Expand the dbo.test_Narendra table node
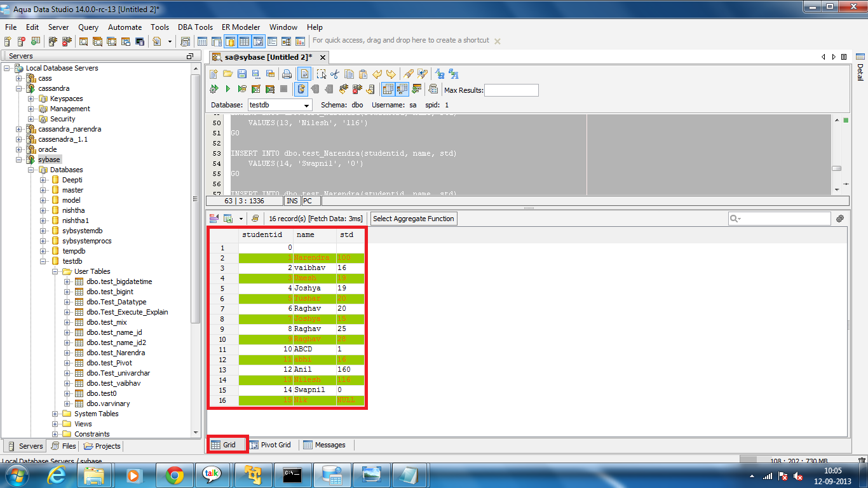Screen dimensions: 868x488 click(67, 353)
